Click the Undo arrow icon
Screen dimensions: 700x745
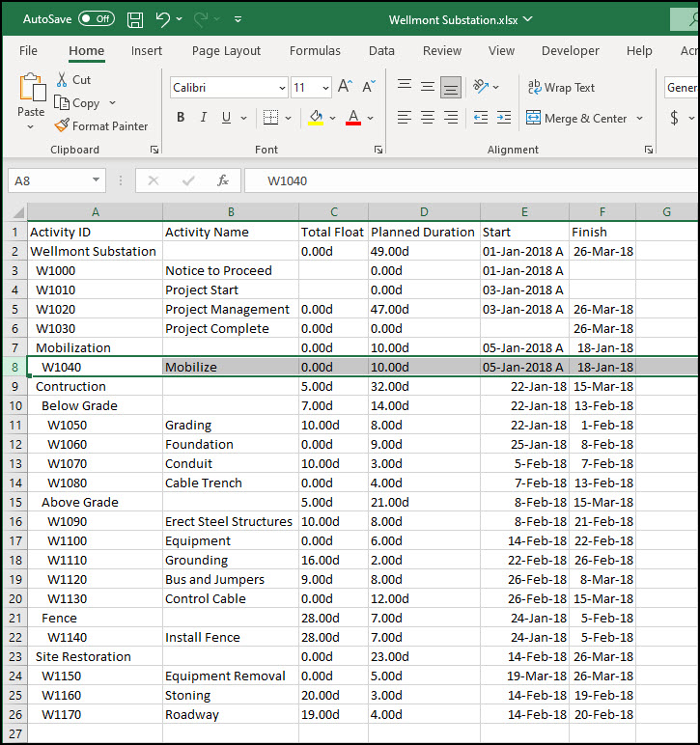(x=162, y=19)
